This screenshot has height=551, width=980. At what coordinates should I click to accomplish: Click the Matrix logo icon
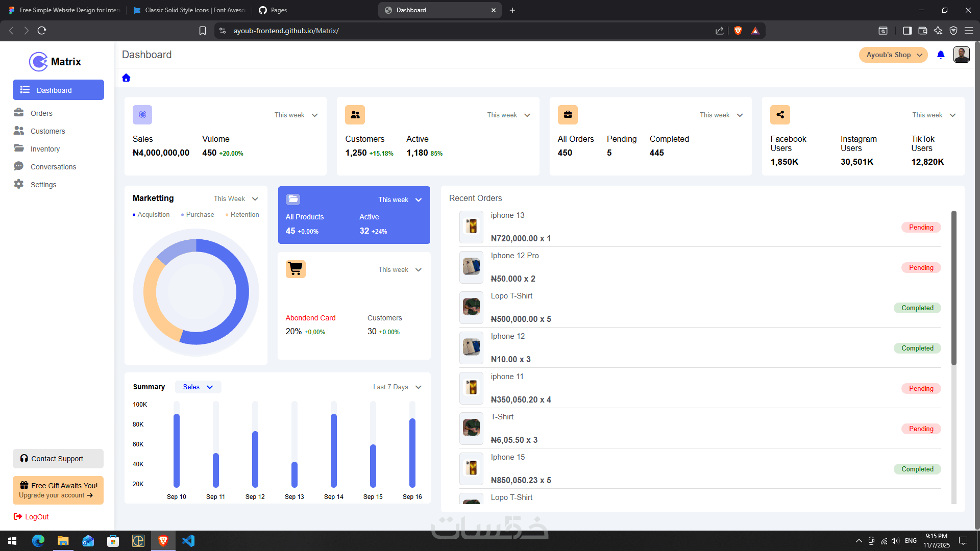(38, 62)
